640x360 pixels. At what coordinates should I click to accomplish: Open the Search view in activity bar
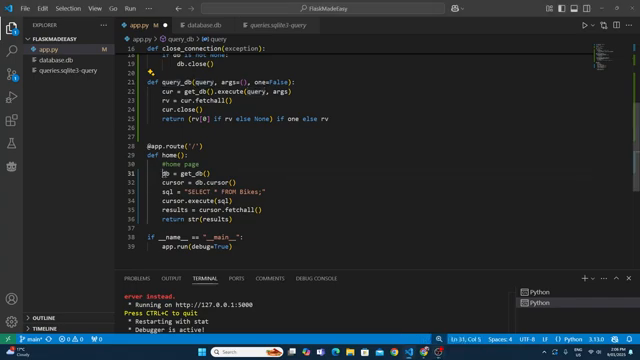point(11,51)
